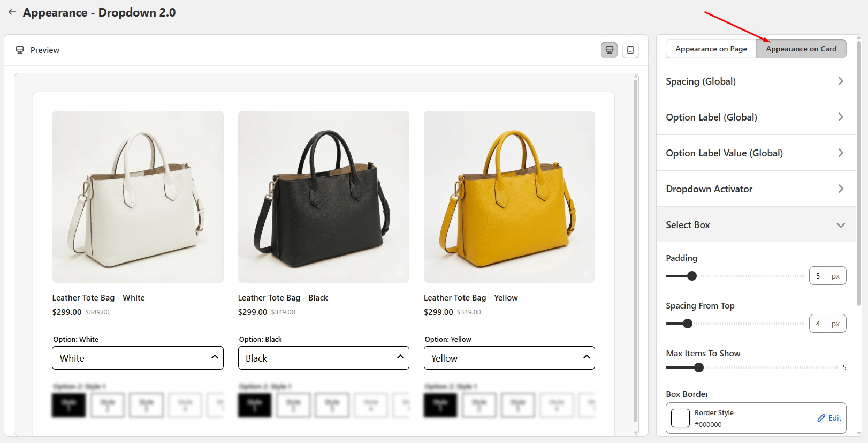868x443 pixels.
Task: Open the Yellow option dropdown
Action: point(509,358)
